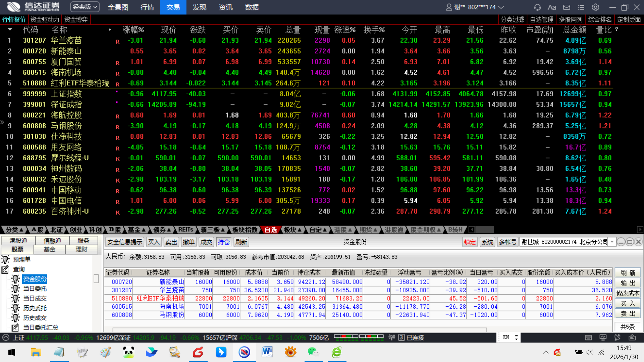The width and height of the screenshot is (644, 362).
Task: Open the settings gear icon
Action: (x=595, y=7)
